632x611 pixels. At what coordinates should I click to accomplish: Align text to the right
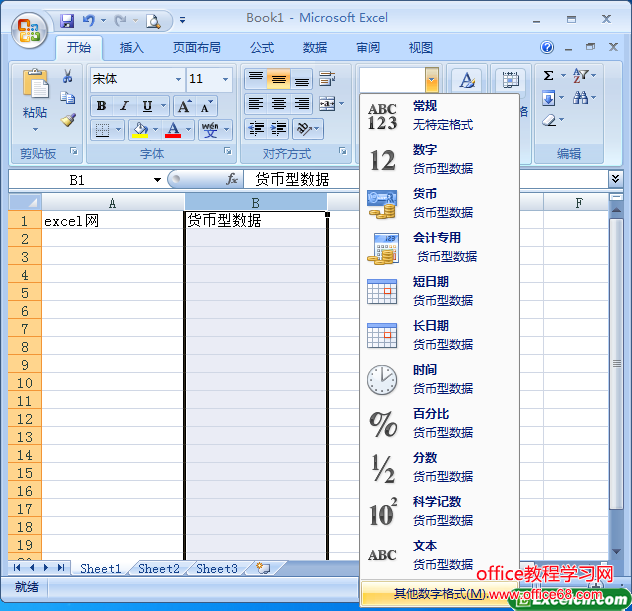[301, 104]
